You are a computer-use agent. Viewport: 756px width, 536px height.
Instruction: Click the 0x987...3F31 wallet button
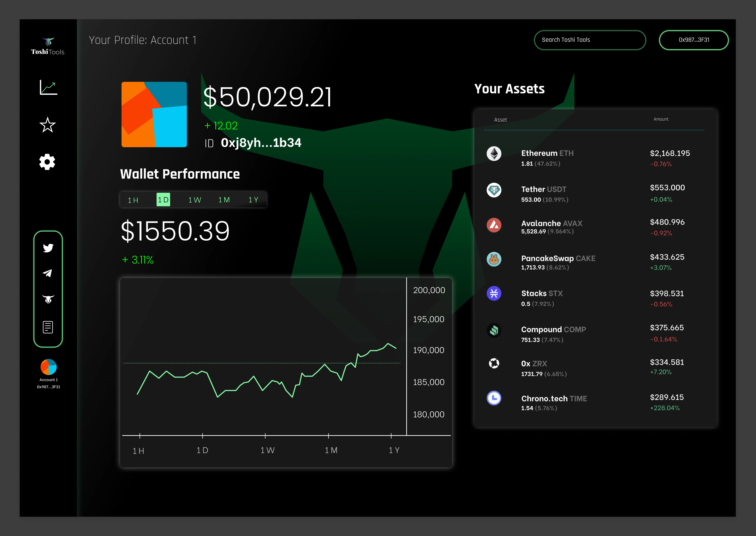coord(694,40)
